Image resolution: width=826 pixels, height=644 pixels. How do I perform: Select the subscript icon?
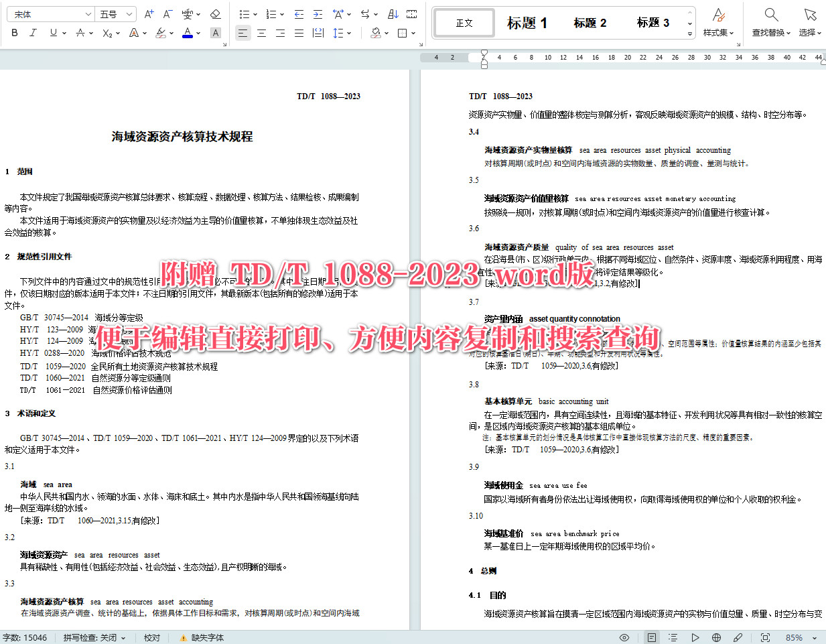click(106, 32)
